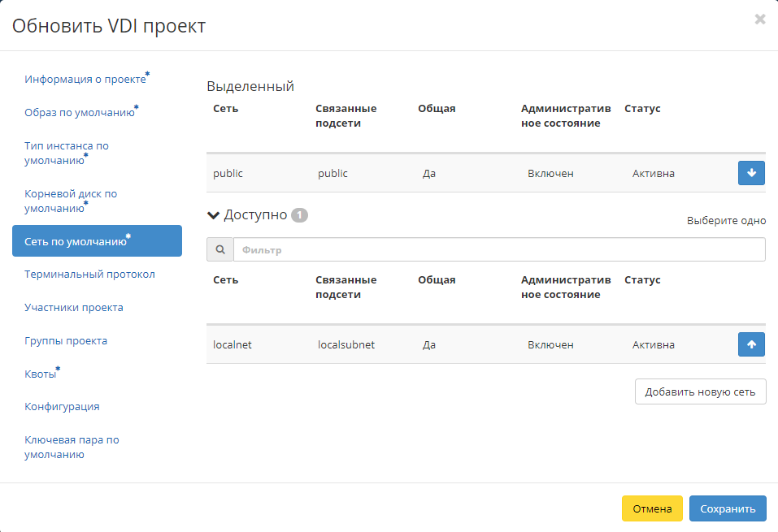Add localnet network with up arrow button

click(x=751, y=344)
